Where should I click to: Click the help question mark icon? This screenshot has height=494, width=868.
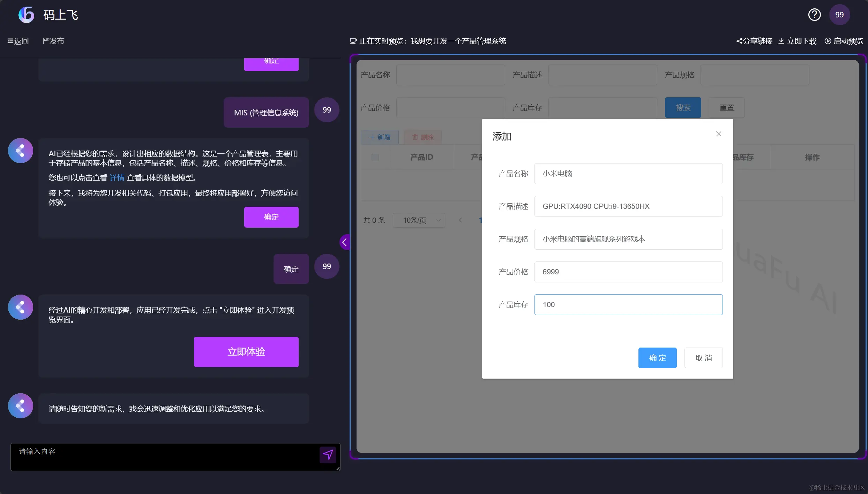pyautogui.click(x=814, y=15)
